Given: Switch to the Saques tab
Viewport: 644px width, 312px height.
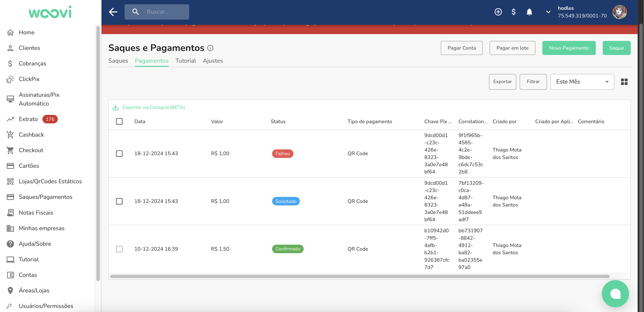Looking at the screenshot, I should [118, 61].
